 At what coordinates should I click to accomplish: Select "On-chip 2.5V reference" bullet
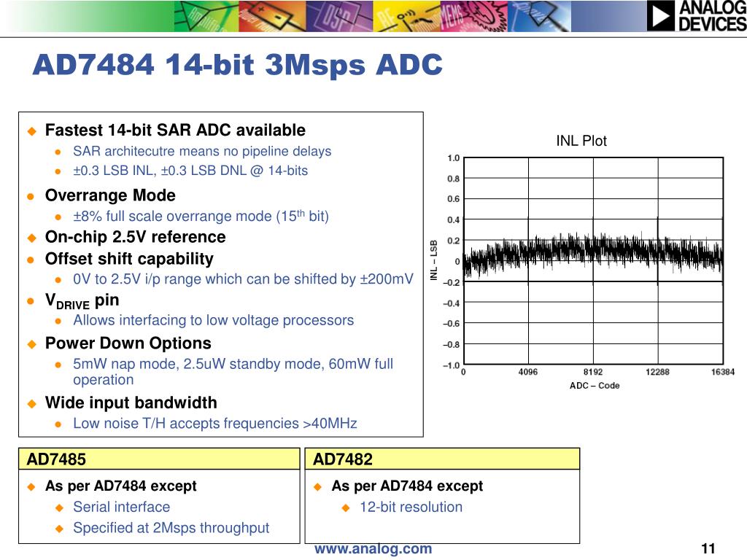pyautogui.click(x=135, y=237)
